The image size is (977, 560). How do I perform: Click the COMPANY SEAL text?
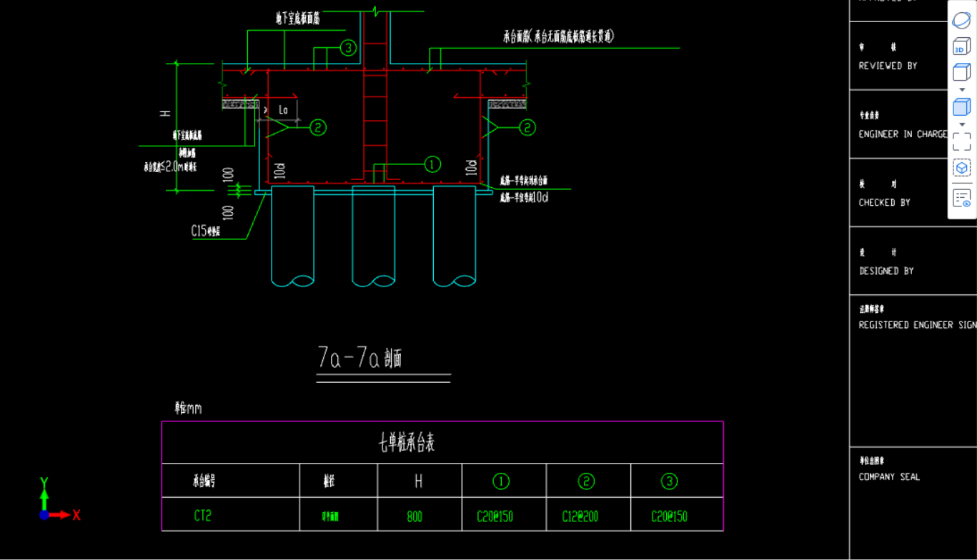[889, 477]
